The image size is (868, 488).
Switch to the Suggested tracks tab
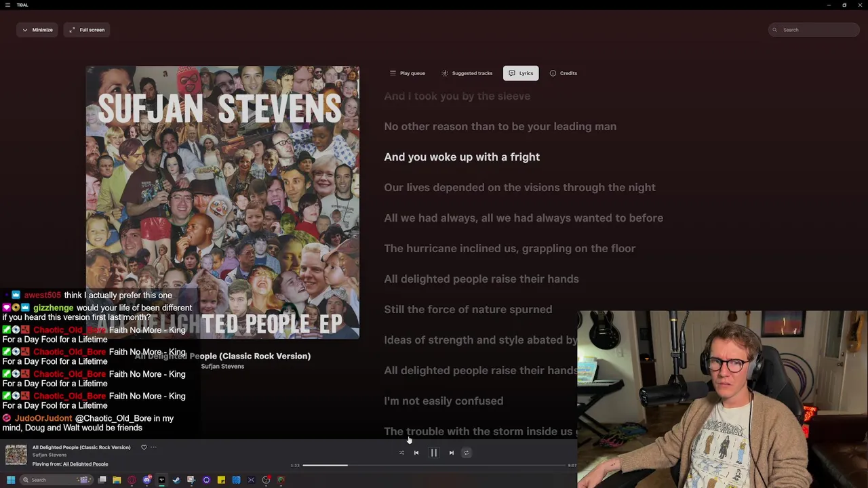point(467,73)
